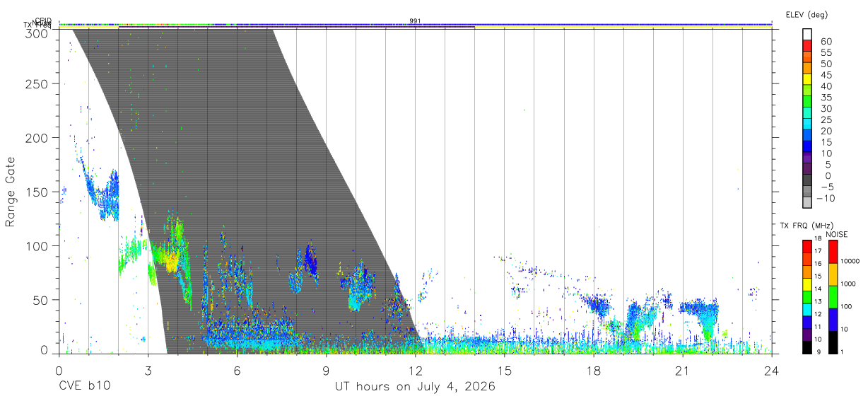Select the time-axis tick label "12"
Viewport: 868px width, 401px height.
tap(416, 371)
